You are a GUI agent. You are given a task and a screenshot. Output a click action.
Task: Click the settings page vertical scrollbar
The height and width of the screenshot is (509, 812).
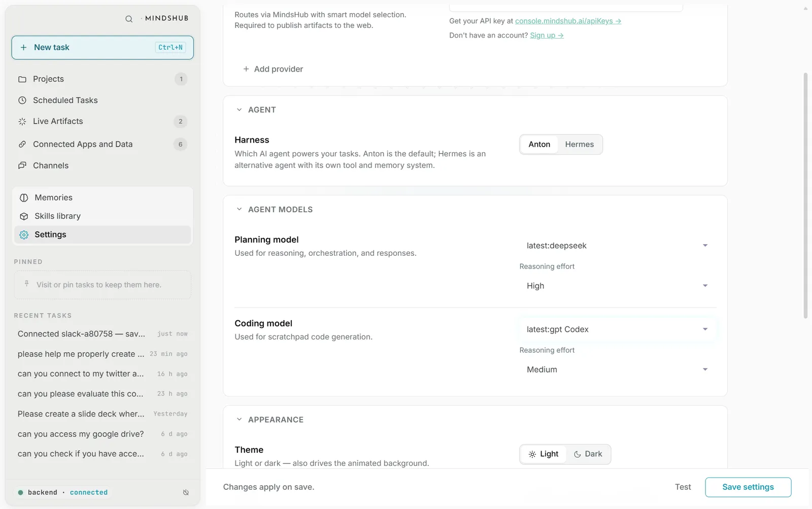coord(805,195)
